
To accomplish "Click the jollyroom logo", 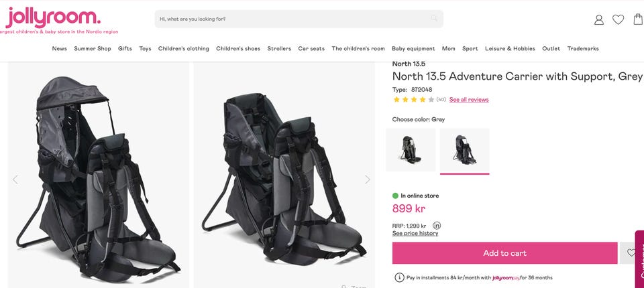I will tap(53, 17).
